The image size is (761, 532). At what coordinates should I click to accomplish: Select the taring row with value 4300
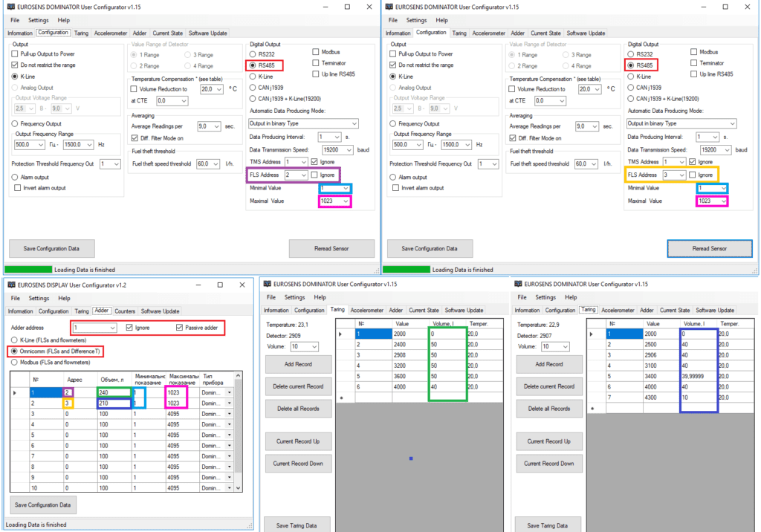(x=652, y=398)
